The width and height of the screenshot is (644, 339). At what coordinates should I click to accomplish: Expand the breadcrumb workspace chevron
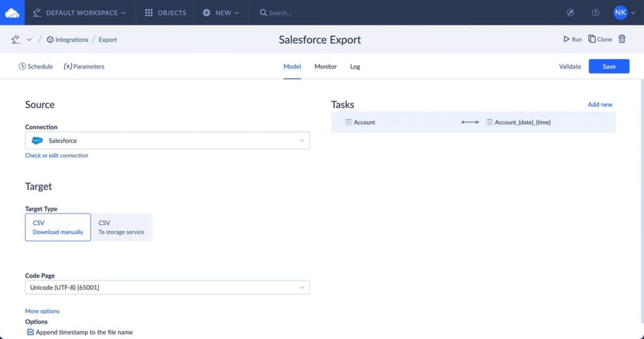[x=29, y=40]
